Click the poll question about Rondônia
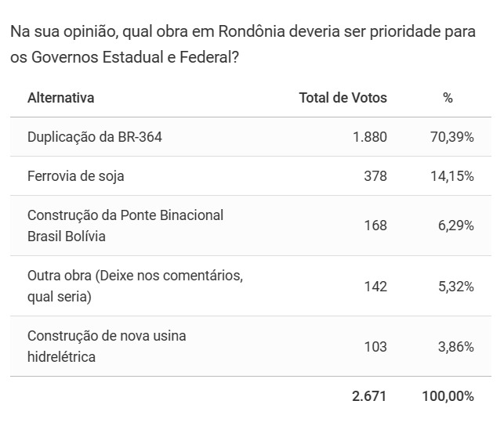Screen dimensions: 504x426 click(x=245, y=45)
